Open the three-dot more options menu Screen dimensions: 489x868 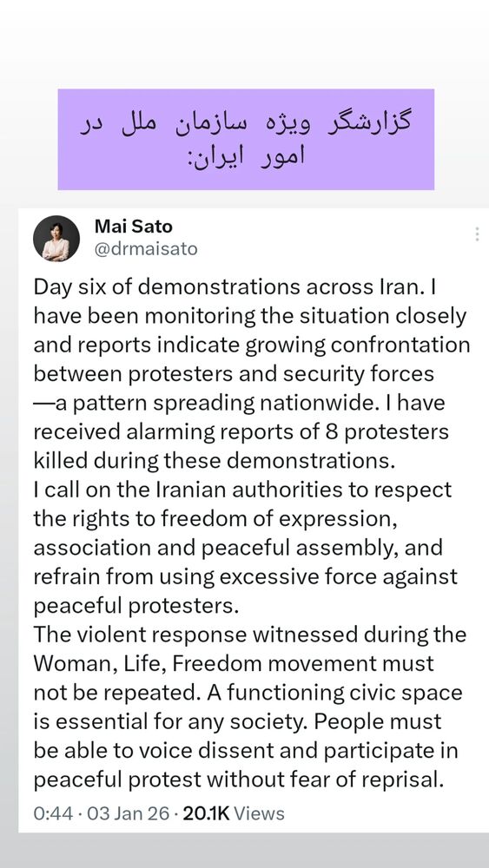click(477, 234)
